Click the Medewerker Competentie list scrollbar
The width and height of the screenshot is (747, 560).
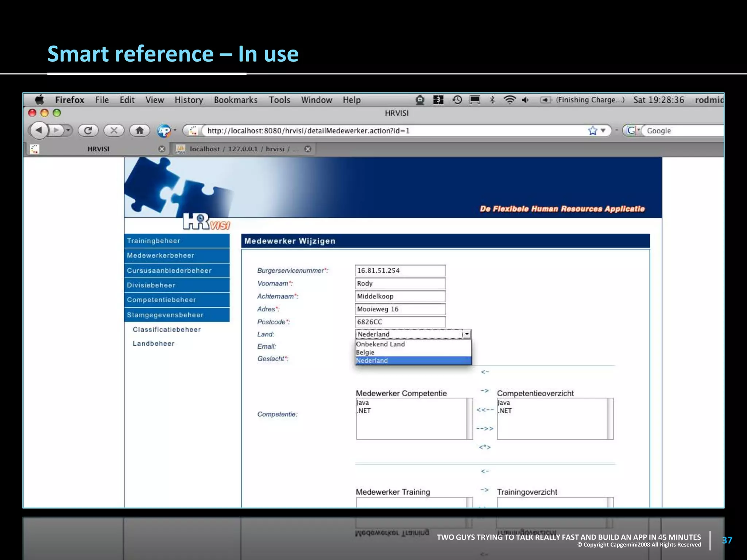tap(469, 419)
